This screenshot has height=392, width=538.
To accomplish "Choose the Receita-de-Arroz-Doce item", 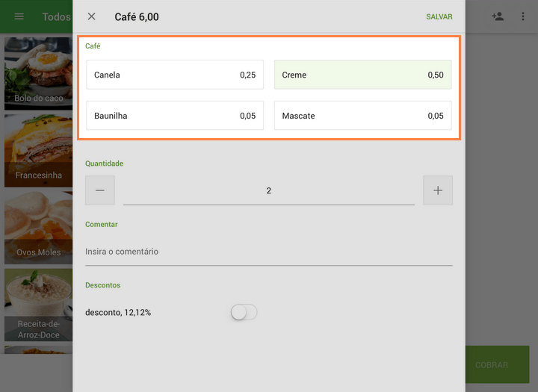I will (x=38, y=305).
